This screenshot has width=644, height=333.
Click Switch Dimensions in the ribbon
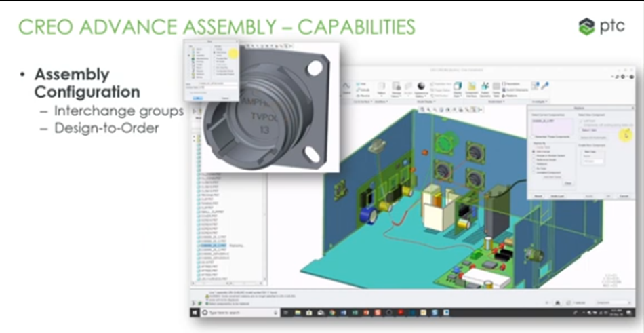pos(515,90)
